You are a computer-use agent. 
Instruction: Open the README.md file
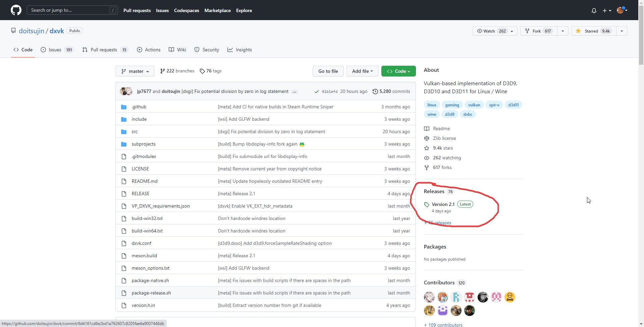pos(145,181)
